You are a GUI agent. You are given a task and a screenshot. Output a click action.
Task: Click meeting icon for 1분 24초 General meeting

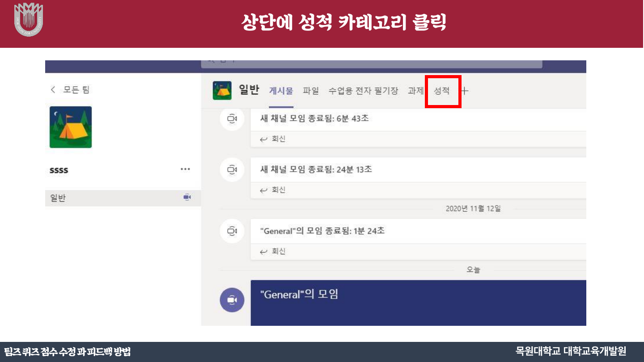point(232,231)
